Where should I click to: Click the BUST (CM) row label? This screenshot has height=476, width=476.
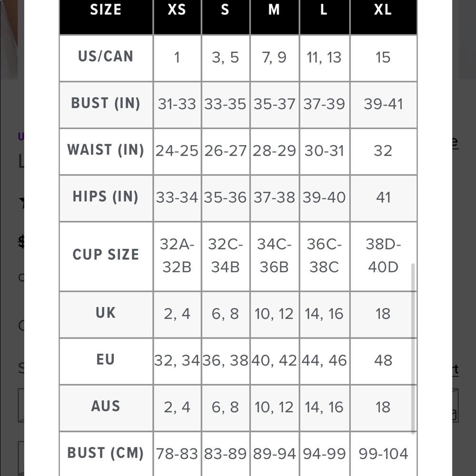tap(106, 454)
